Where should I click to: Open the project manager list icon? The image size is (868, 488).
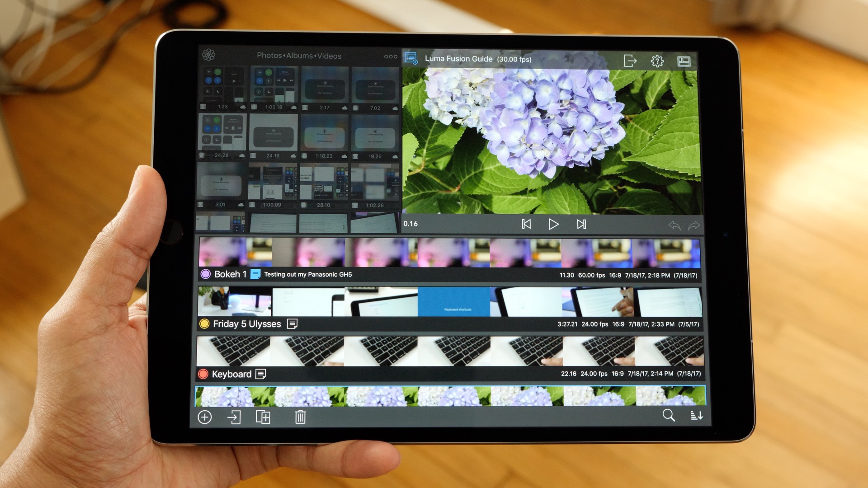[411, 58]
